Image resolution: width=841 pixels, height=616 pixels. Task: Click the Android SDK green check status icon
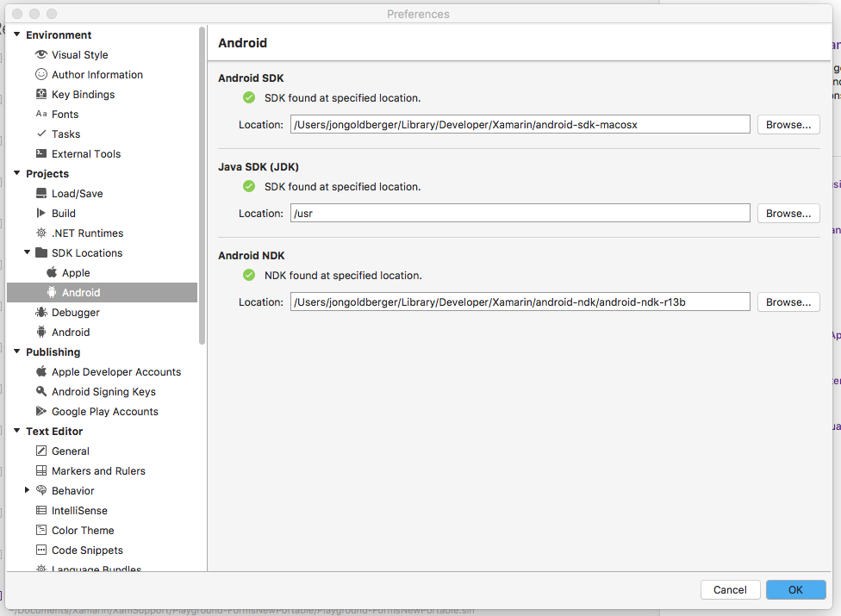249,97
